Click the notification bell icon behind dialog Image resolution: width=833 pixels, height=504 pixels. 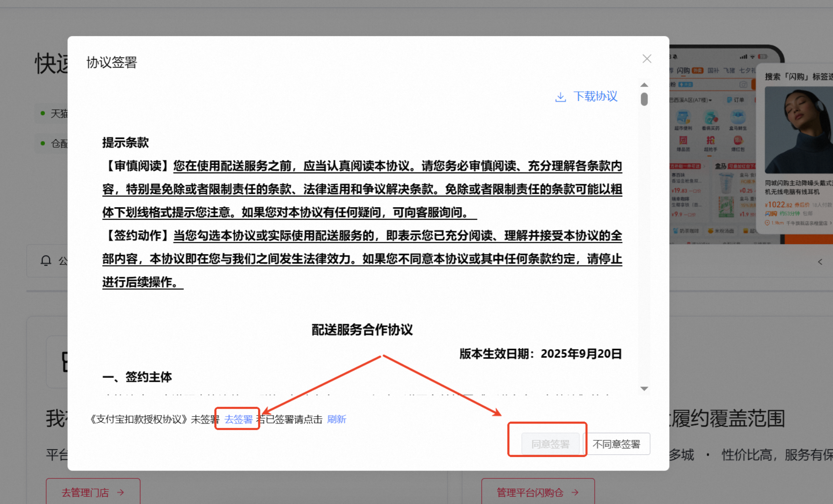[x=46, y=261]
